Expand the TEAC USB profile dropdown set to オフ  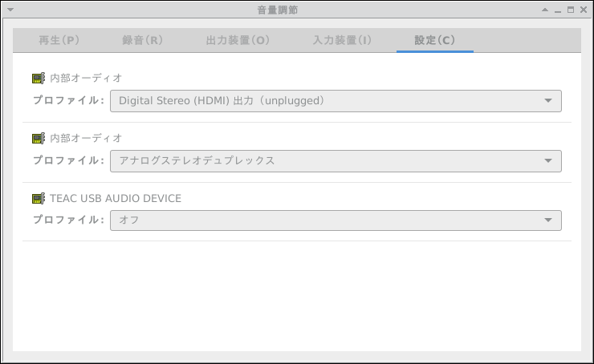tap(336, 220)
